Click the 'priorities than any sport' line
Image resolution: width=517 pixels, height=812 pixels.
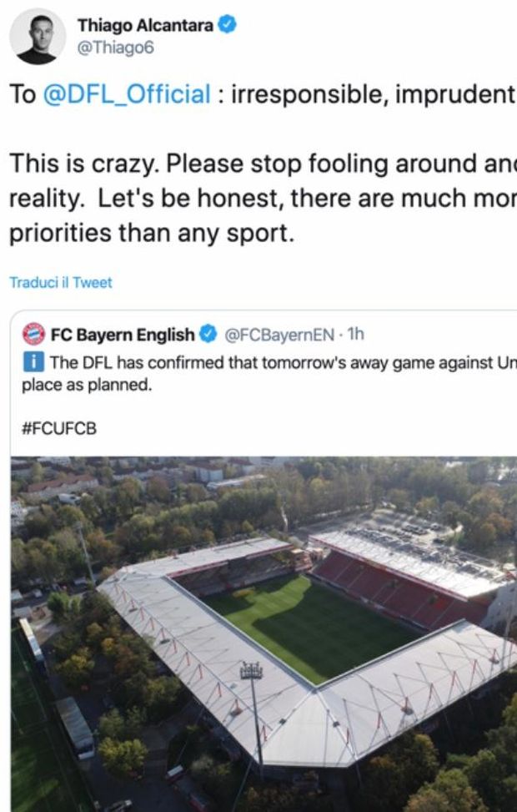tap(152, 235)
